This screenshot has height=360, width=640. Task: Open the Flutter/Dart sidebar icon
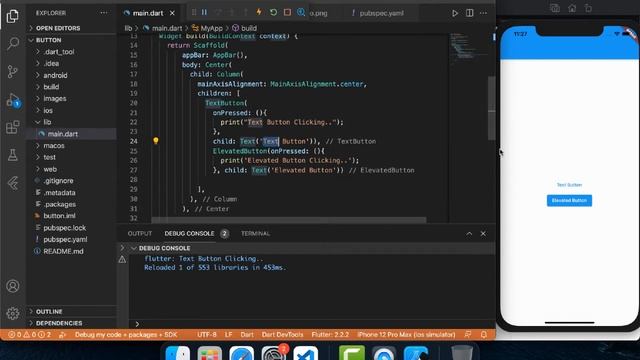[13, 183]
